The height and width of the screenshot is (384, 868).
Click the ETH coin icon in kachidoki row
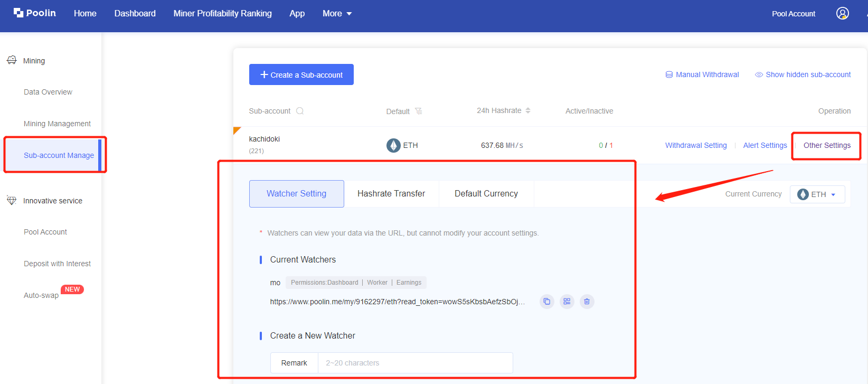[393, 145]
